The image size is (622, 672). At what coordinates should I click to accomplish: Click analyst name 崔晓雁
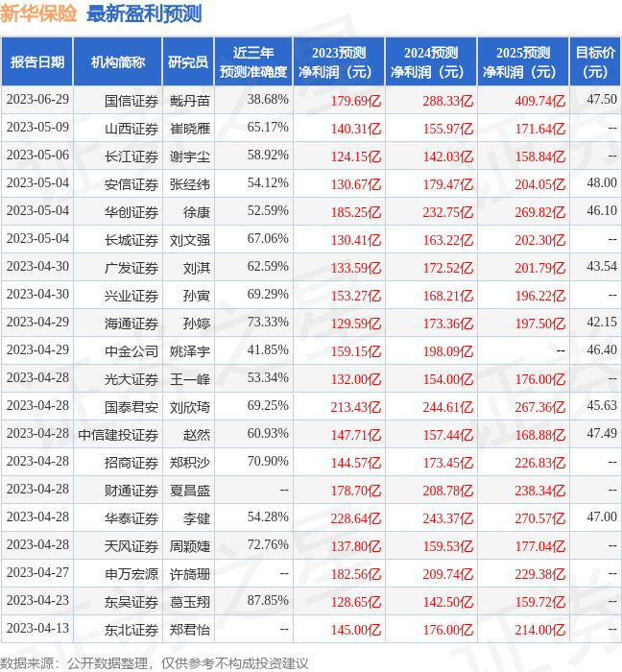coord(190,129)
